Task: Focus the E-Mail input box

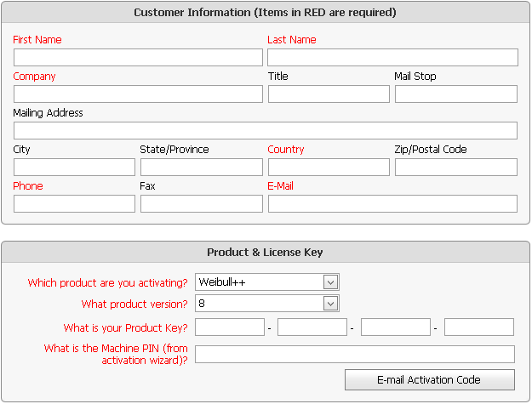Action: coord(392,204)
